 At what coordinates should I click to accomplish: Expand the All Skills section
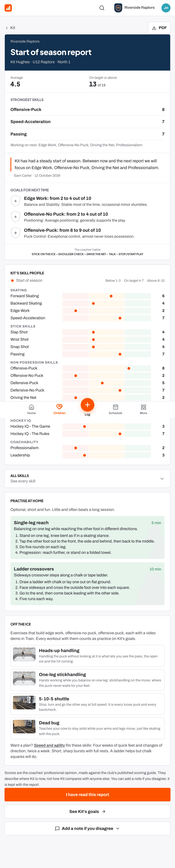coord(87,478)
